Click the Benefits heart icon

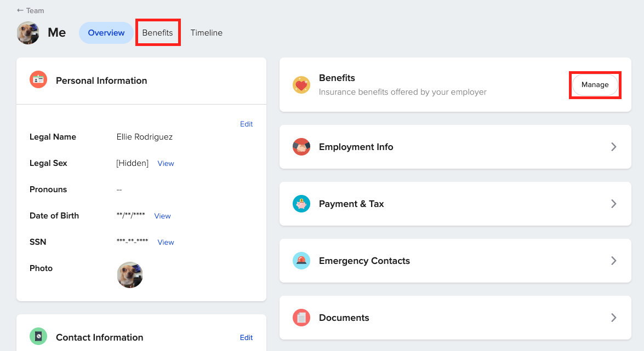click(x=301, y=85)
